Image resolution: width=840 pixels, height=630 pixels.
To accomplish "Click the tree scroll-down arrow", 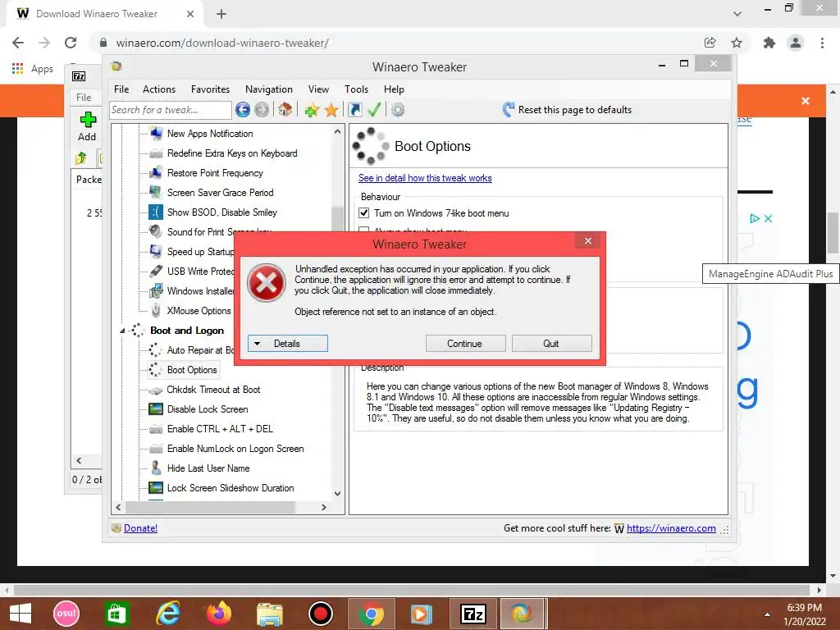I will pyautogui.click(x=337, y=493).
